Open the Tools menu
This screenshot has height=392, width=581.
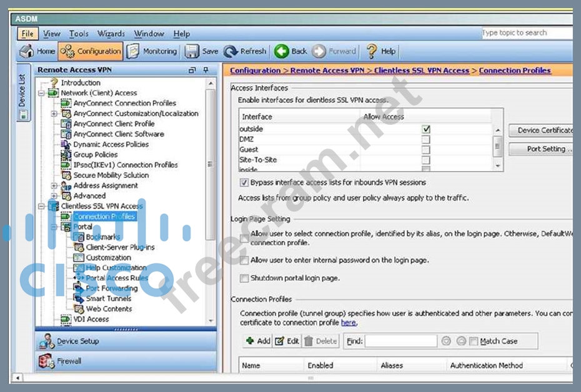click(79, 34)
